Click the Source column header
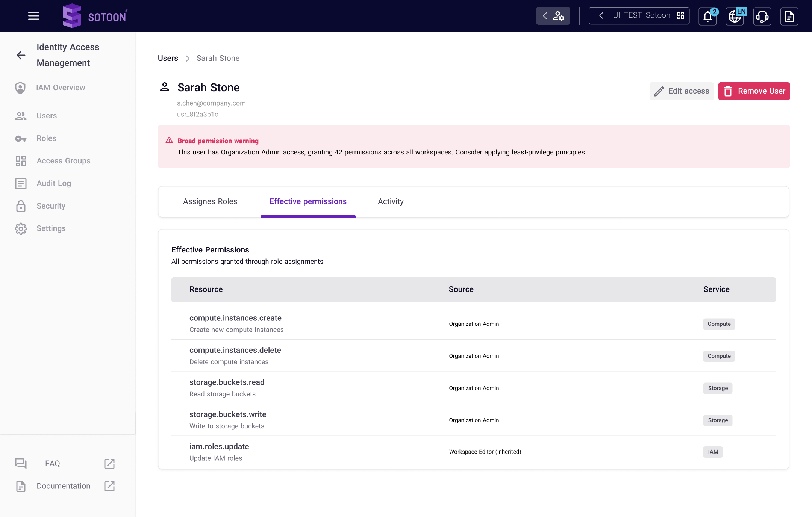Image resolution: width=812 pixels, height=517 pixels. (461, 289)
